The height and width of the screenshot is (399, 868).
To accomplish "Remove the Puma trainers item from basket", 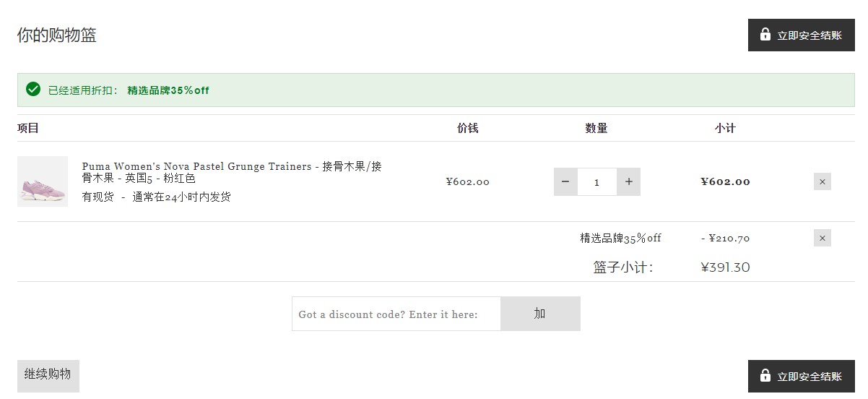I will pyautogui.click(x=822, y=181).
